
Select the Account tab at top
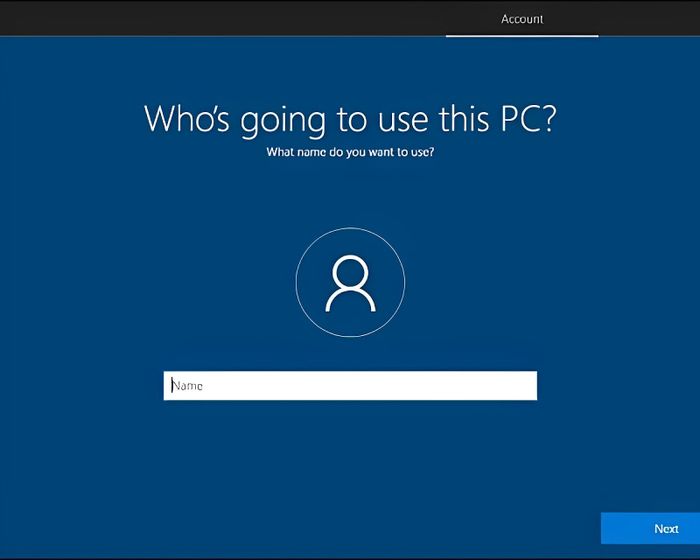[x=522, y=19]
